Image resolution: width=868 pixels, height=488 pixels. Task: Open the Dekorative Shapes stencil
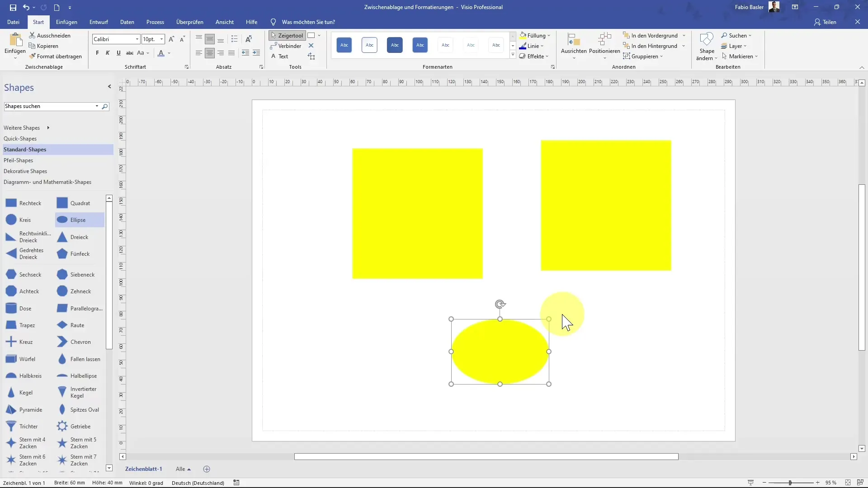point(25,171)
